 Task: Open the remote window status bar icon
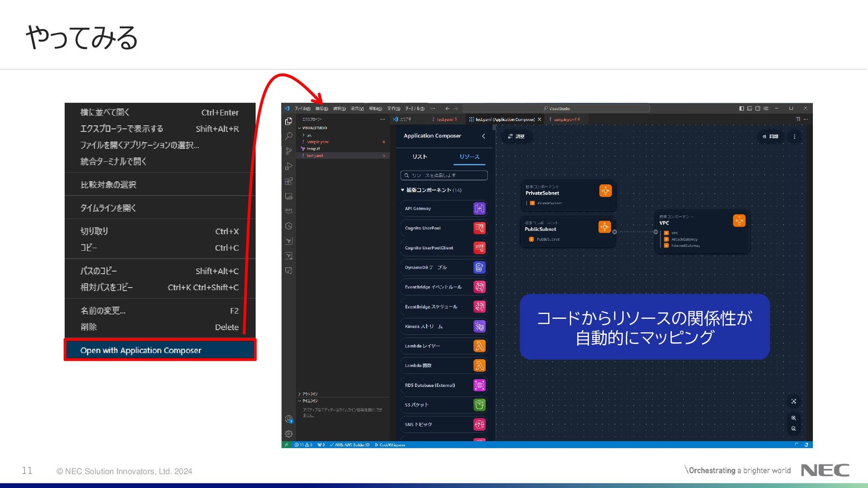(x=286, y=445)
